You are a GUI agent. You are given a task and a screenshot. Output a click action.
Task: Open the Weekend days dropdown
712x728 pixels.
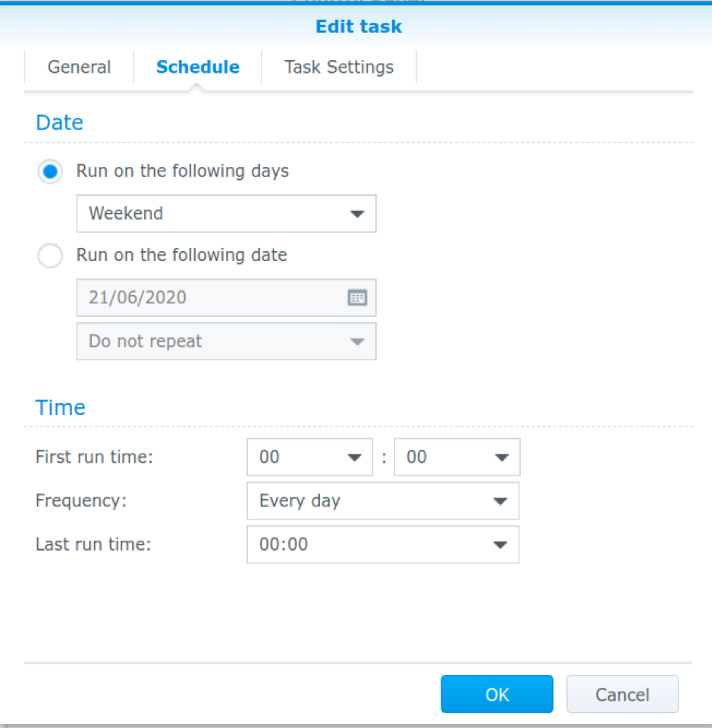226,214
